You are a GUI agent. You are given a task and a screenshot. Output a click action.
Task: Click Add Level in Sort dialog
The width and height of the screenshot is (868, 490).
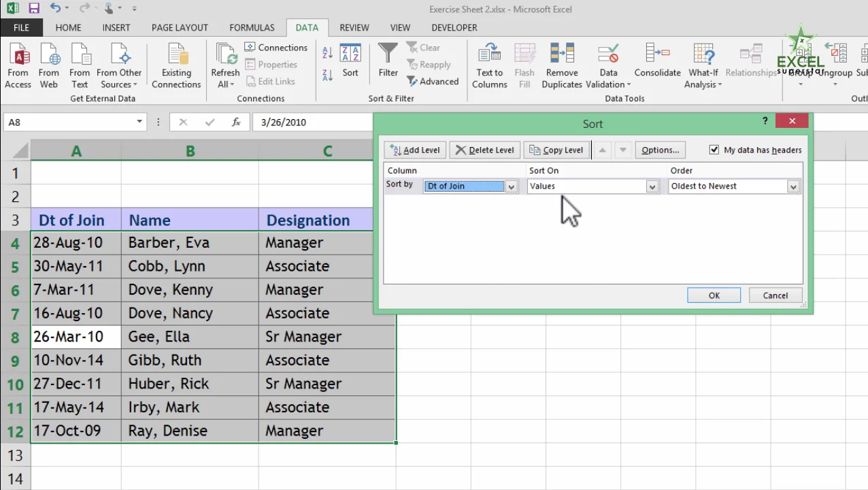[415, 150]
